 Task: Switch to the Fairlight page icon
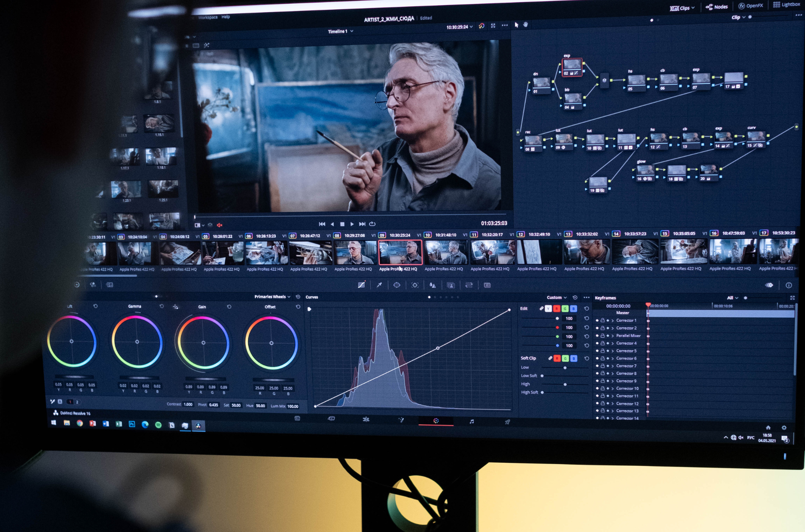pos(472,421)
